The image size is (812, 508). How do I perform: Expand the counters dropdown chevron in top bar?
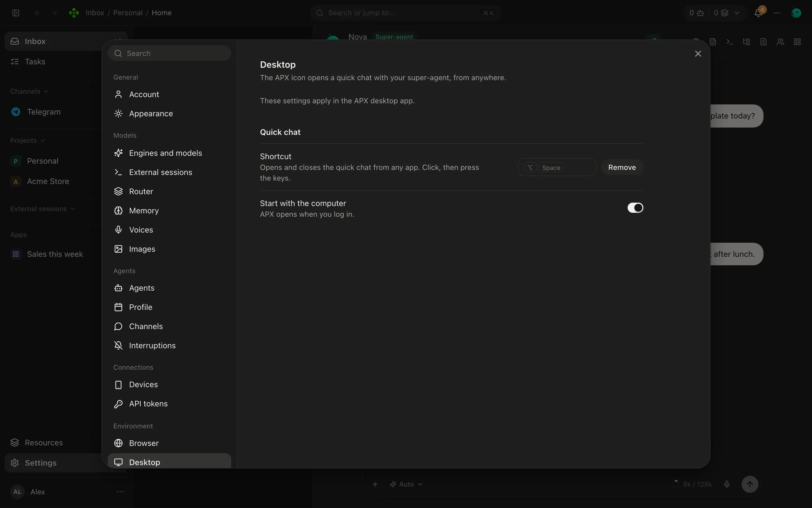coord(737,13)
